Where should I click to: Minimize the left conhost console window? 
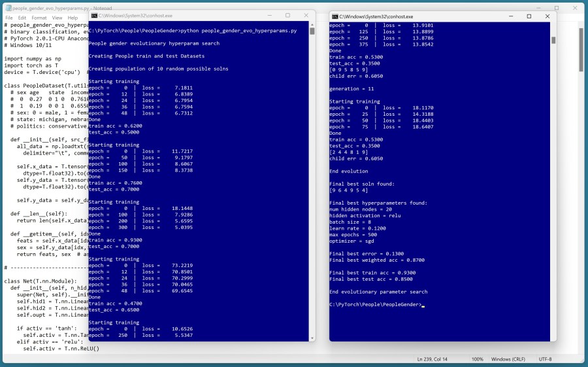coord(270,16)
